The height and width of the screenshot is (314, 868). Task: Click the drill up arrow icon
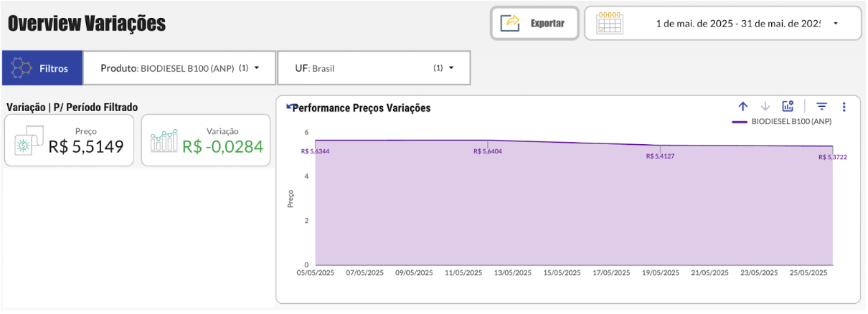pos(742,107)
